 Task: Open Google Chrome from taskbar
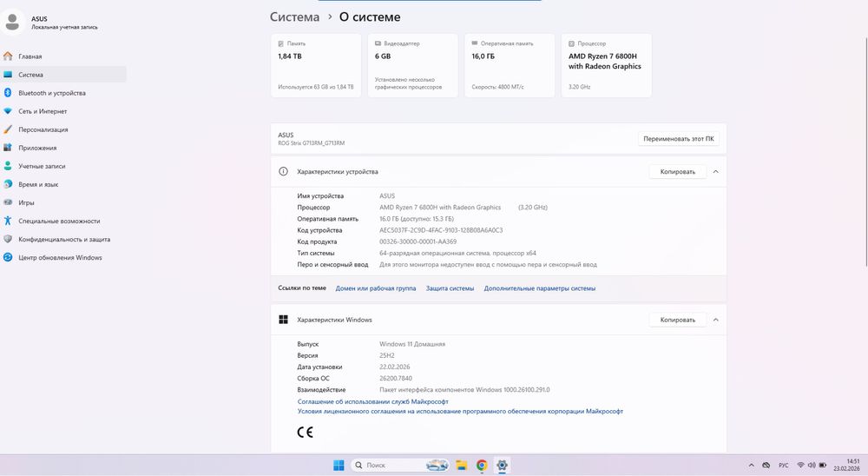tap(482, 466)
